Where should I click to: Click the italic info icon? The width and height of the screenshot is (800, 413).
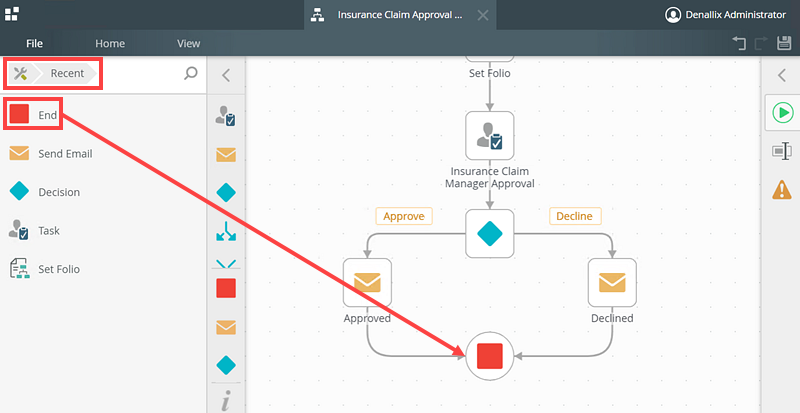226,401
